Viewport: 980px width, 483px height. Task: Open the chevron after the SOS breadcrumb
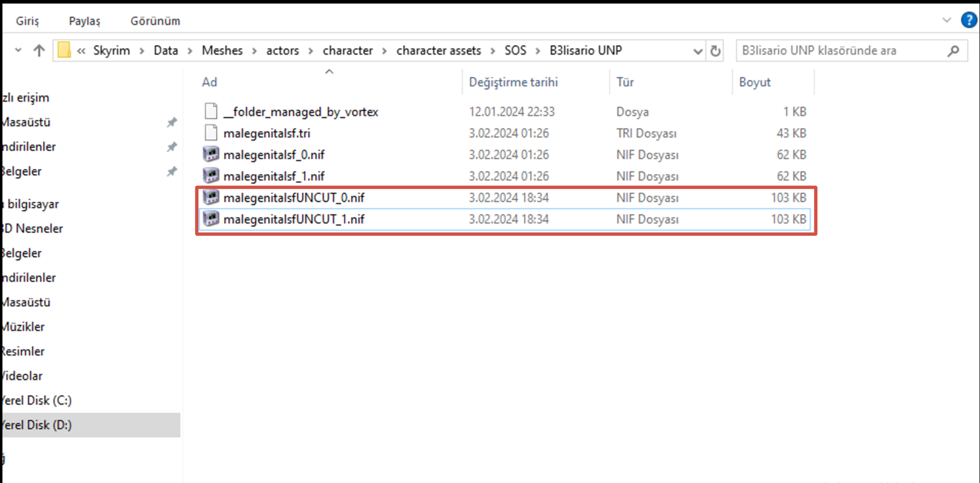click(538, 51)
